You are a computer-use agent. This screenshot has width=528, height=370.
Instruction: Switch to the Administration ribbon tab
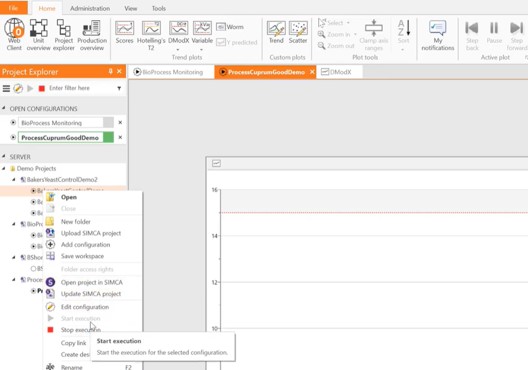pyautogui.click(x=90, y=8)
